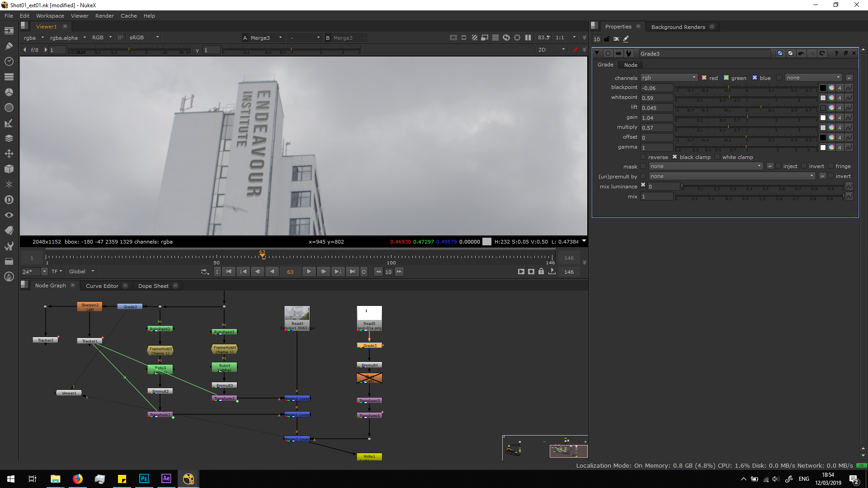This screenshot has height=488, width=868.
Task: Jump to the last frame
Action: point(352,272)
